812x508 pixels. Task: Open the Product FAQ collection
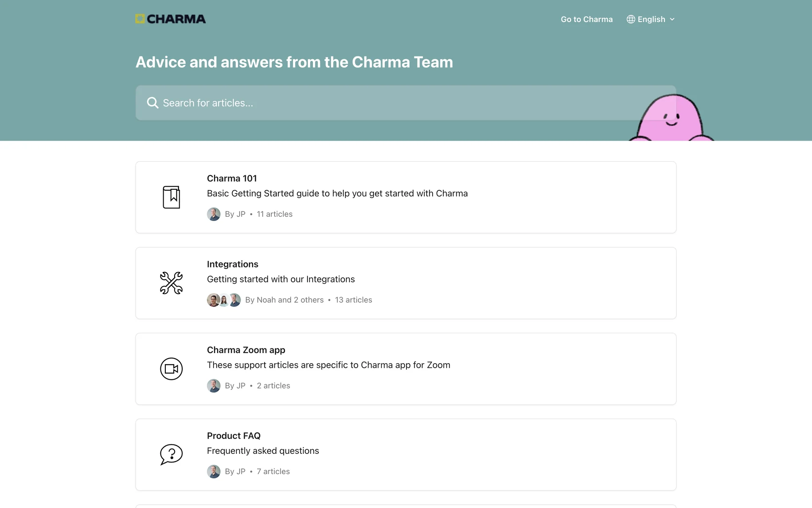pos(233,436)
